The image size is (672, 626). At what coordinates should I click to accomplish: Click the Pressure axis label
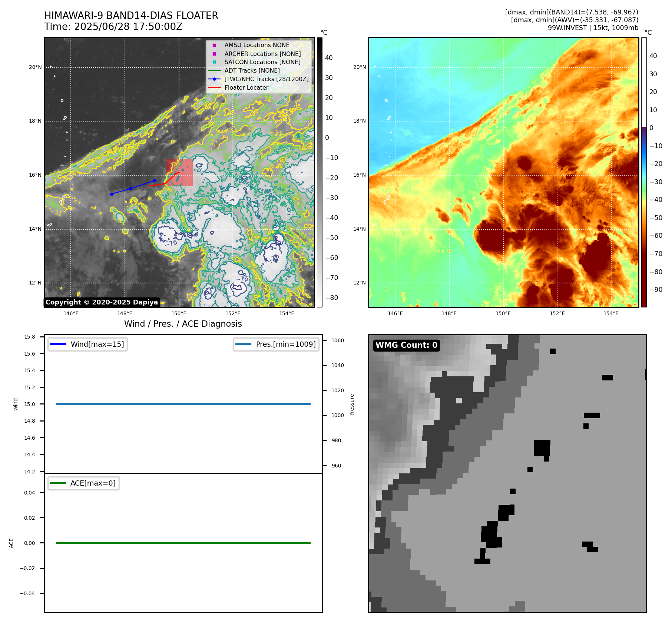tap(352, 404)
